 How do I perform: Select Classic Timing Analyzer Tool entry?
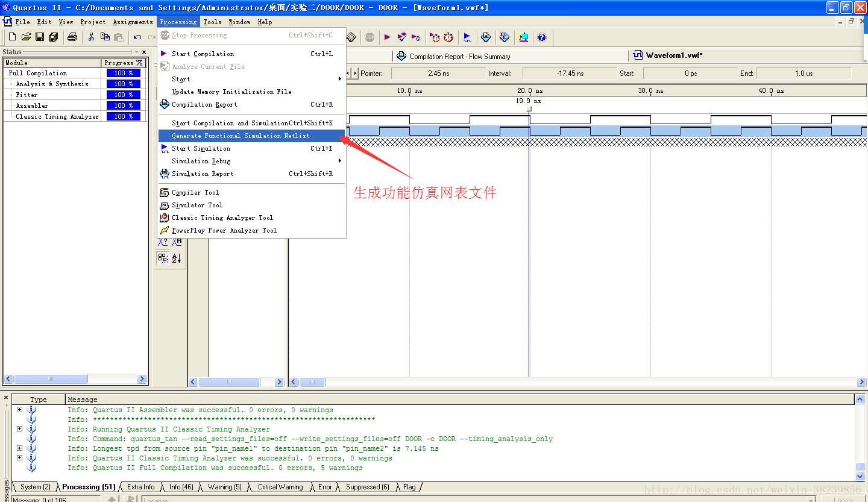click(252, 218)
